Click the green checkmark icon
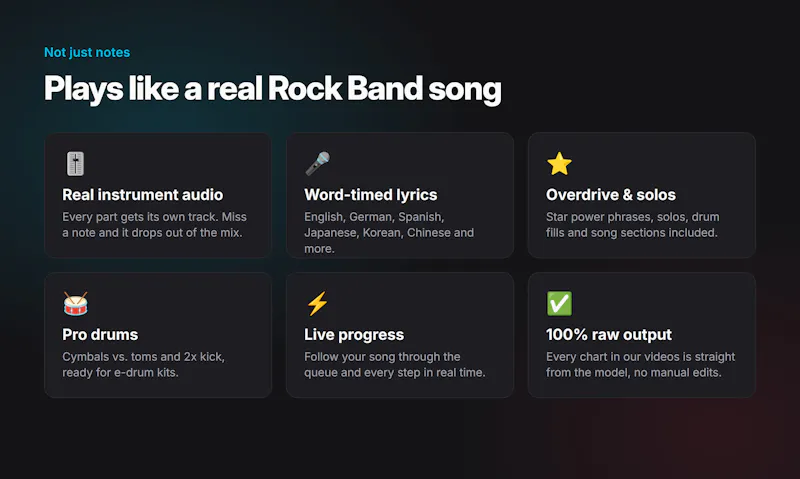The width and height of the screenshot is (800, 479). (x=559, y=304)
